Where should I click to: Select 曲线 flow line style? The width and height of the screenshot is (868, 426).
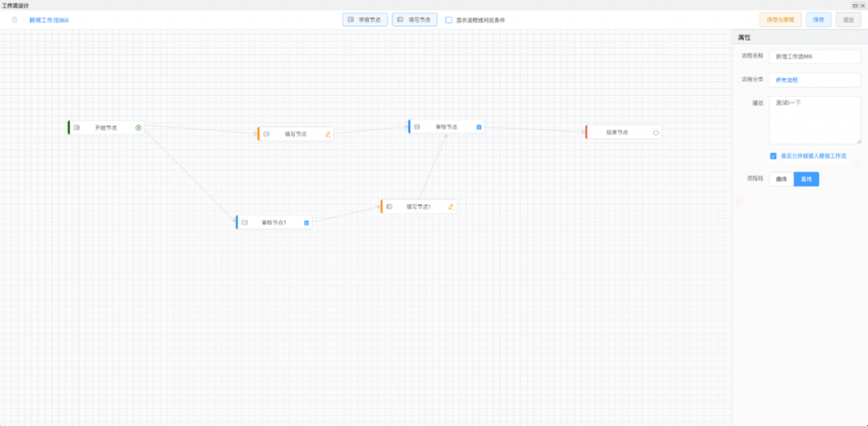[781, 179]
